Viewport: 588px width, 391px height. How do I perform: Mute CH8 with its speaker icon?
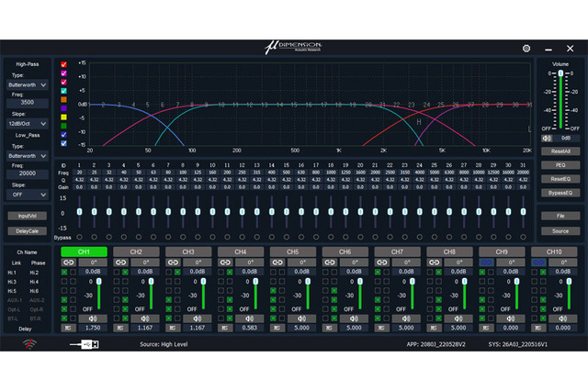point(459,318)
